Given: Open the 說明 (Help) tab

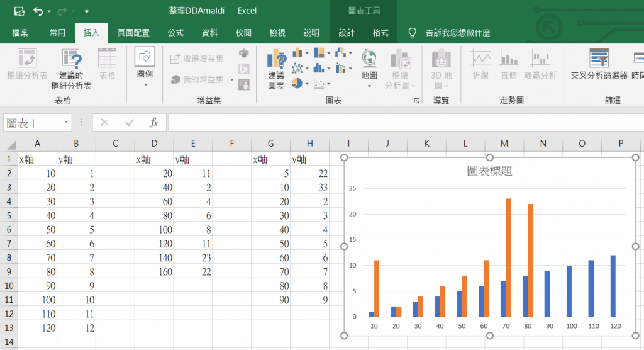Looking at the screenshot, I should click(x=311, y=33).
